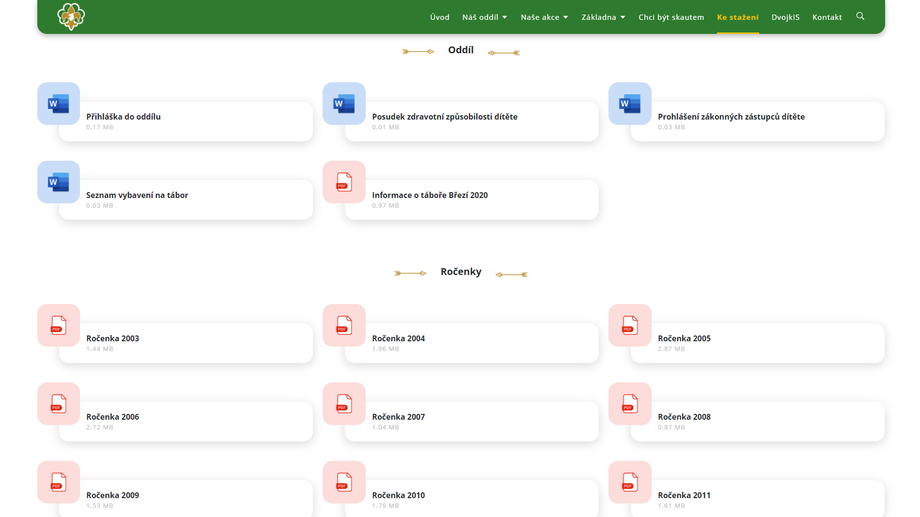920x517 pixels.
Task: Click Word icon for Posudek zdravotní způsobilosti
Action: pyautogui.click(x=344, y=103)
